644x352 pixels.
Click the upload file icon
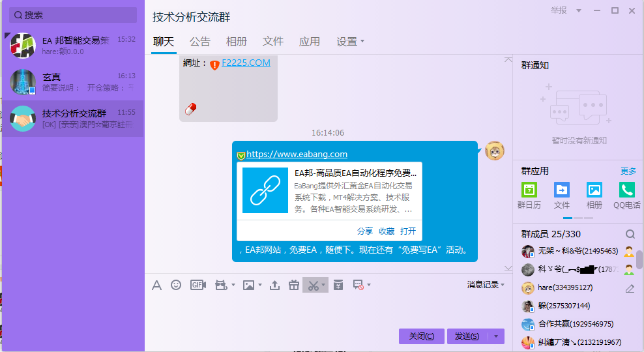point(274,285)
